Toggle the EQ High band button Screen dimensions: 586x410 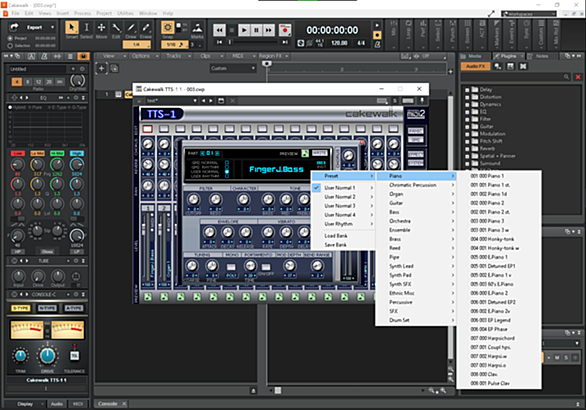pyautogui.click(x=77, y=153)
